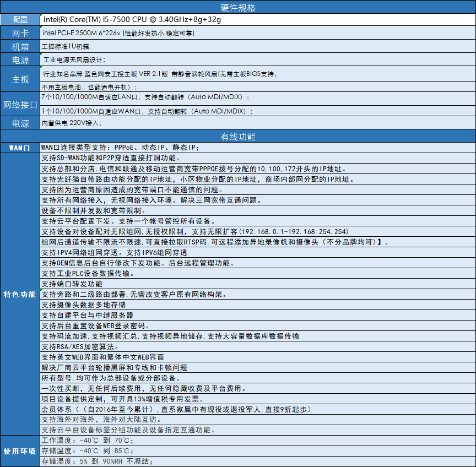Click the 支持摄像头数据多地存储 row
The image size is (476, 467).
tap(258, 305)
